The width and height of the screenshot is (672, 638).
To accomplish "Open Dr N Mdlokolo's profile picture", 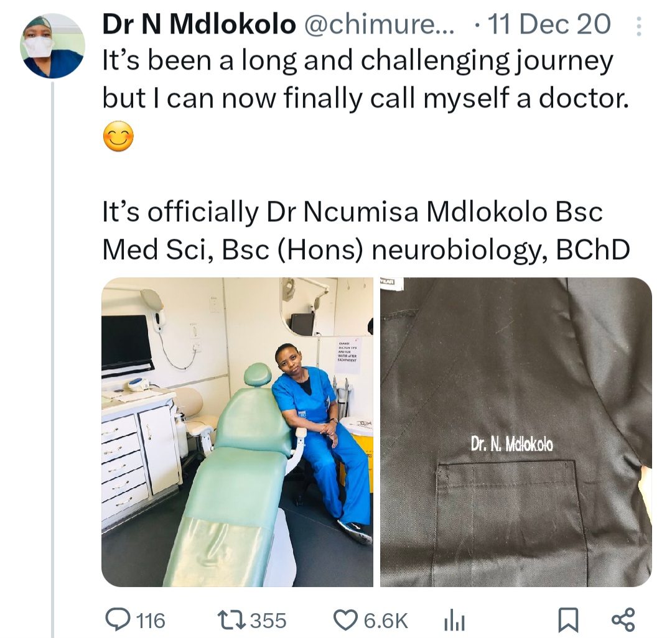I will click(x=53, y=45).
